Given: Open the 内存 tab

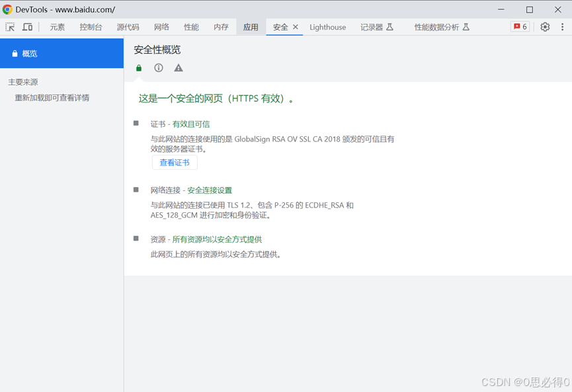Looking at the screenshot, I should 221,27.
